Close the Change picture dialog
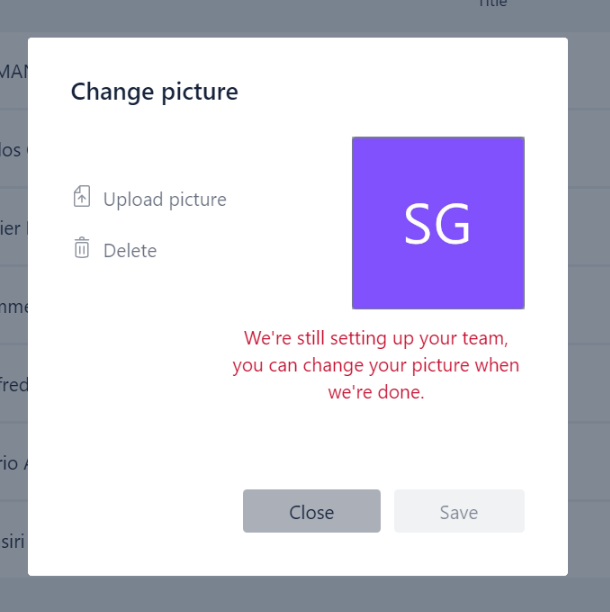 [x=311, y=511]
